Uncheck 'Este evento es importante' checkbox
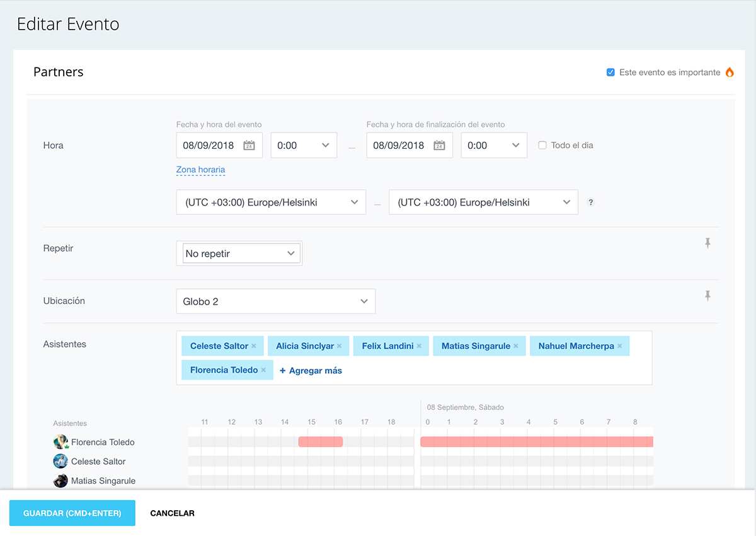 tap(610, 73)
